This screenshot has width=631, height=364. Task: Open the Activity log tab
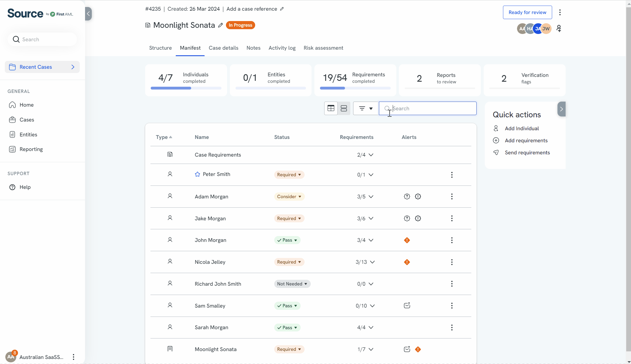282,48
